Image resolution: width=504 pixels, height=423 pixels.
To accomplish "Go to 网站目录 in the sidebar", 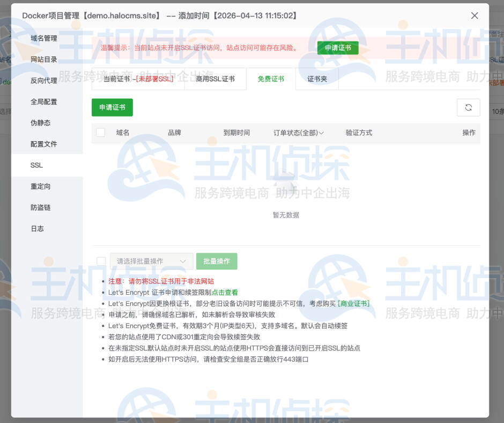I will pos(44,60).
